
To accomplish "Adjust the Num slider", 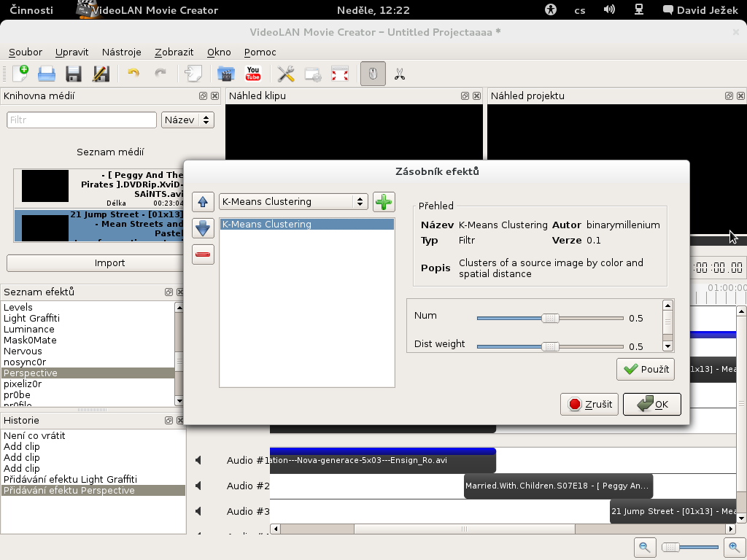I will pyautogui.click(x=550, y=318).
